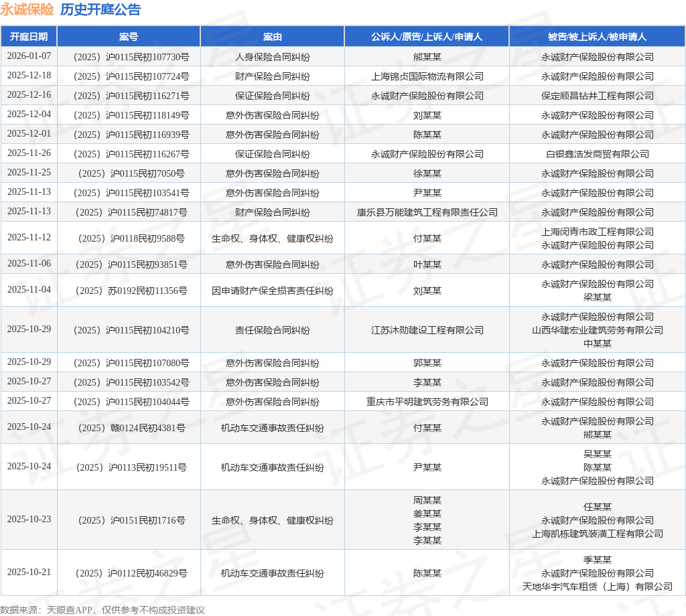Select the 案由 column header
The height and width of the screenshot is (616, 686).
(273, 37)
